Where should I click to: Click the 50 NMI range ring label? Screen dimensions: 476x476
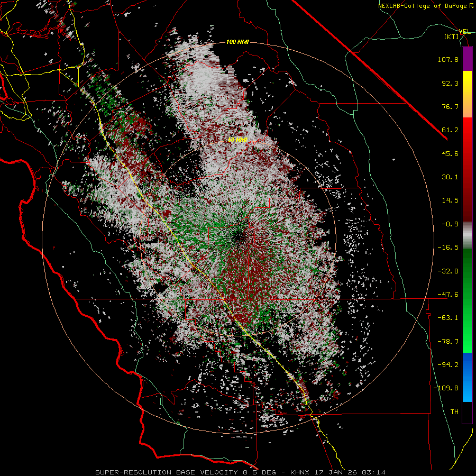[x=237, y=140]
